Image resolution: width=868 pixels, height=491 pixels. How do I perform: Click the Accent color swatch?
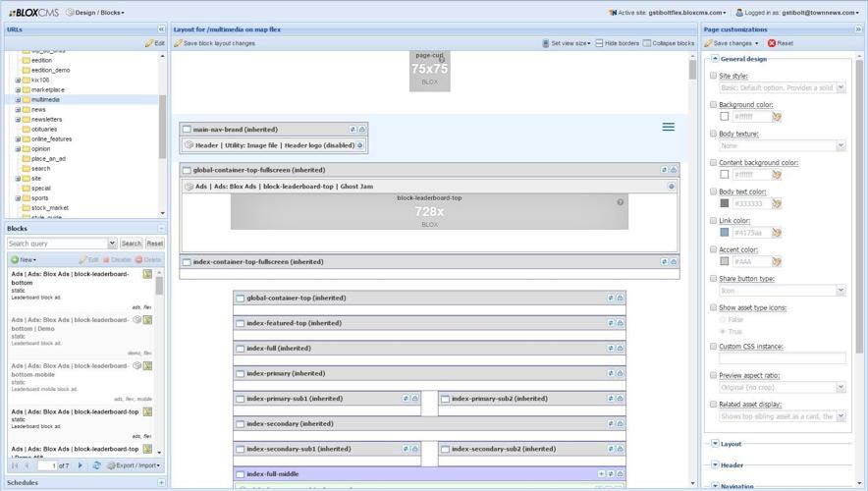click(724, 261)
